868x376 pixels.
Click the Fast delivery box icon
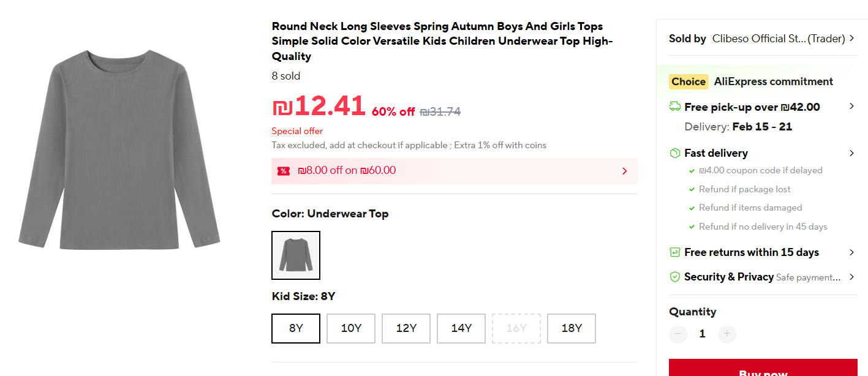(x=675, y=153)
